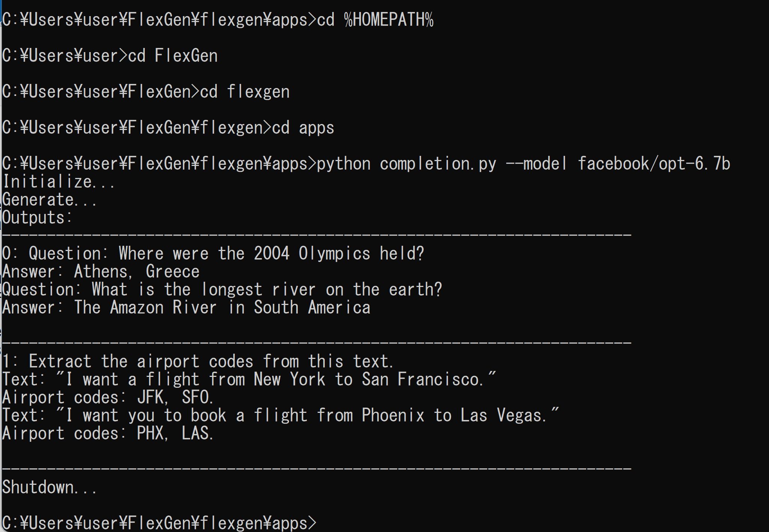This screenshot has height=532, width=769.
Task: Click the cd FlexGen command line
Action: [110, 56]
